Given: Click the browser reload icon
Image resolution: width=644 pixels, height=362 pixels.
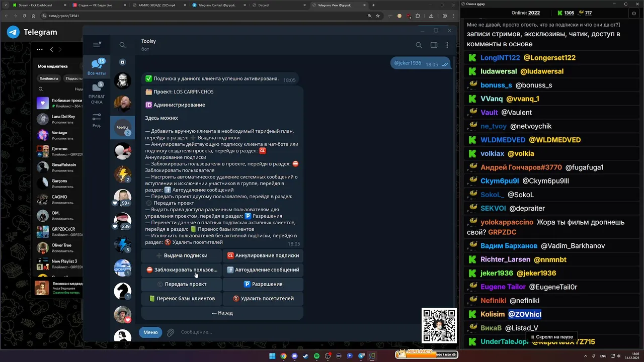Looking at the screenshot, I should (24, 16).
